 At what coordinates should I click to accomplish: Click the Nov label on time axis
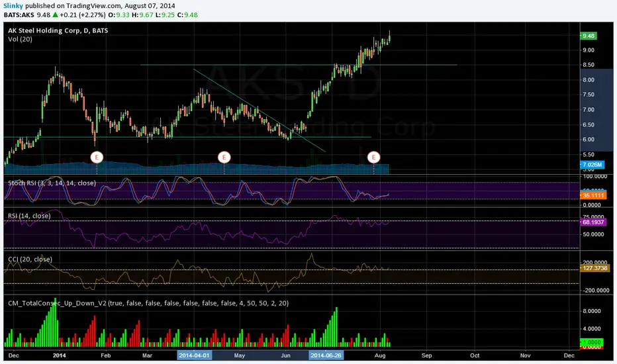(526, 355)
